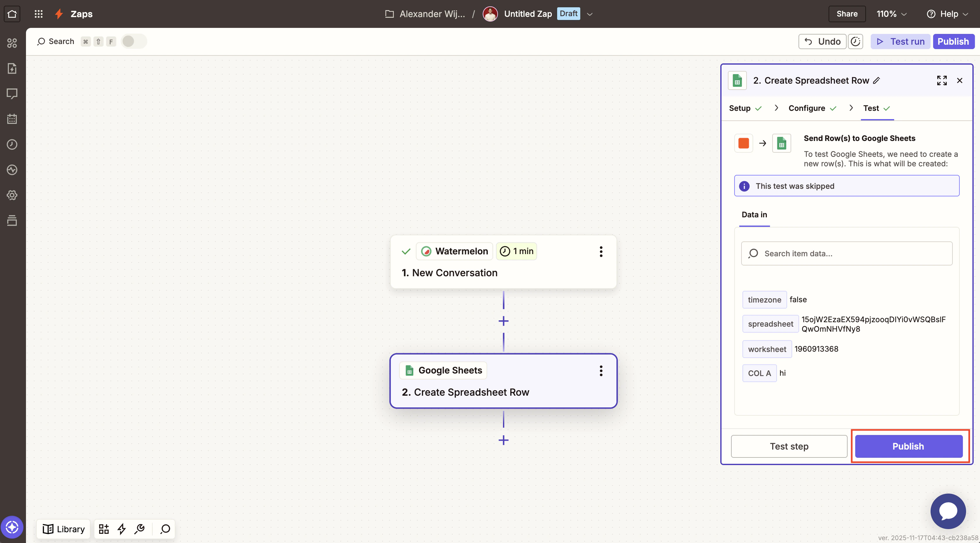The width and height of the screenshot is (980, 543).
Task: Click the Undo button
Action: click(822, 42)
